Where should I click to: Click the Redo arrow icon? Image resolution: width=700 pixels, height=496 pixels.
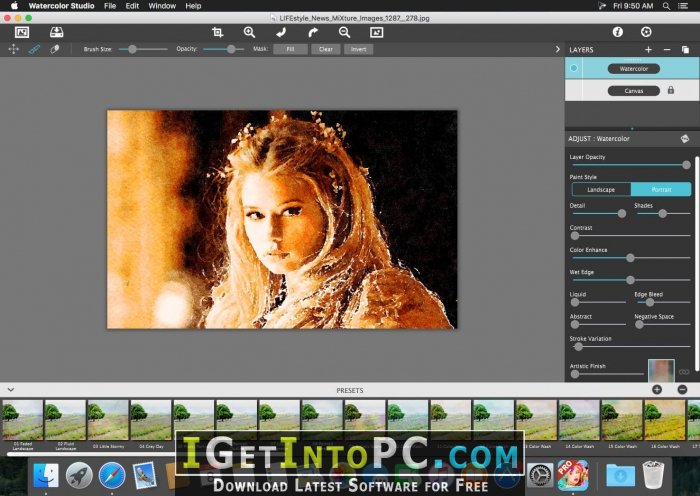tap(313, 32)
